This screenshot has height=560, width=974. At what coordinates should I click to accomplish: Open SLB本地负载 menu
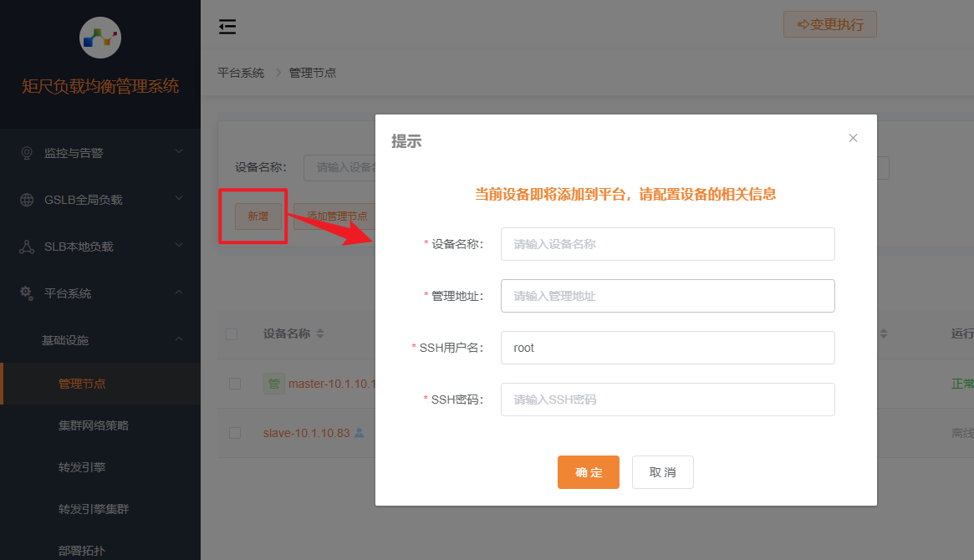click(100, 247)
